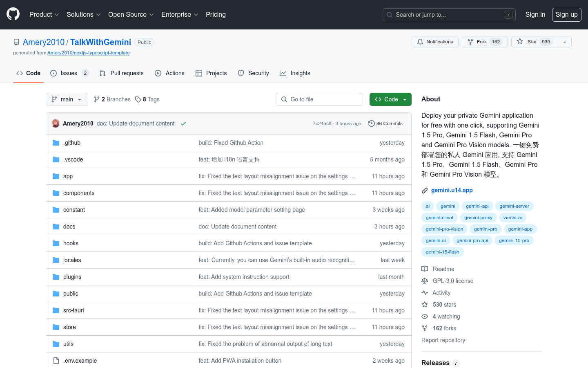
Task: Click the Go to file search box
Action: click(319, 99)
